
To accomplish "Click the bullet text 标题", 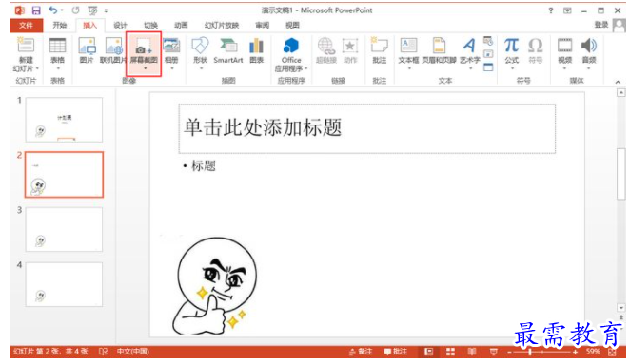I will coord(204,165).
